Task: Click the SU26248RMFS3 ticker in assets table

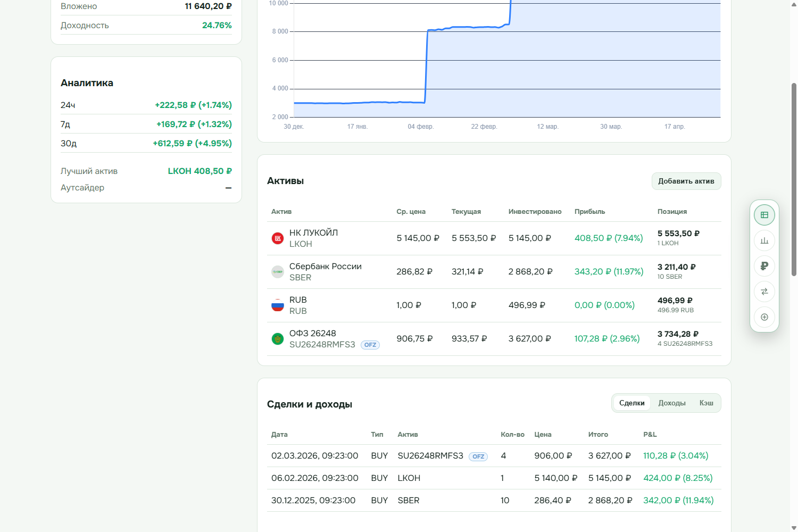Action: (322, 344)
